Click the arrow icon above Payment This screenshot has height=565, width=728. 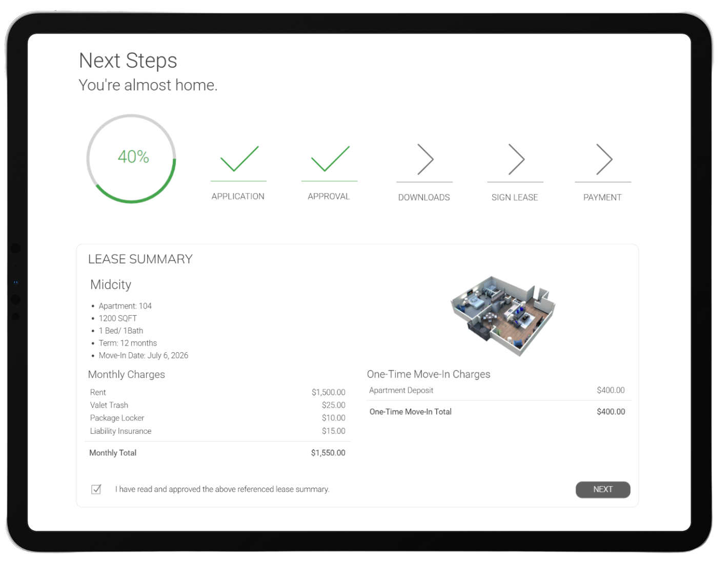(604, 159)
